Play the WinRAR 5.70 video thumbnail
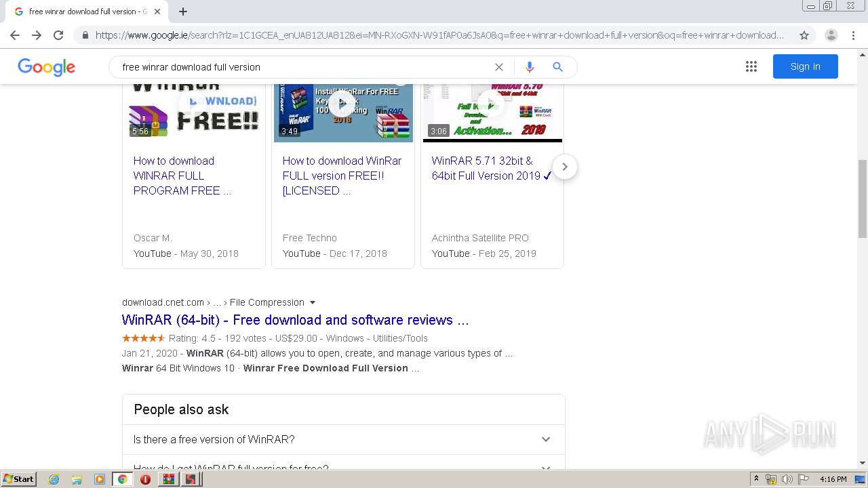Viewport: 868px width, 488px height. 492,113
